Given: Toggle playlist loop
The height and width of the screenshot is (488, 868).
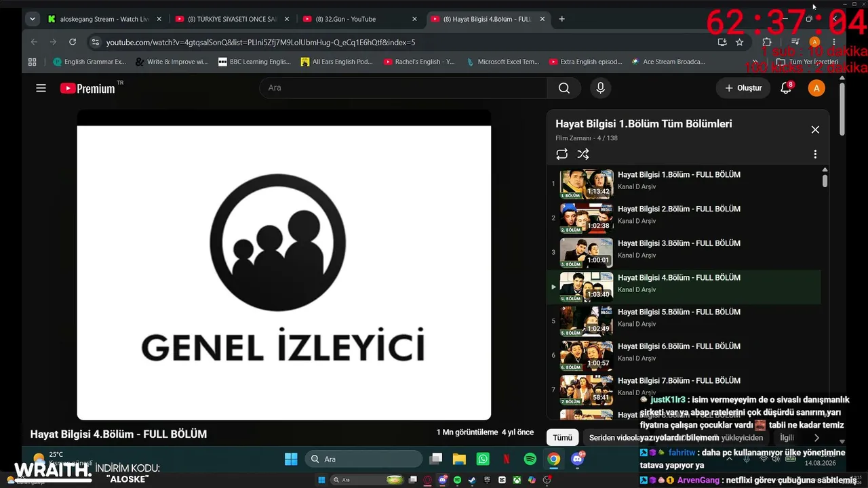Looking at the screenshot, I should click(x=561, y=155).
